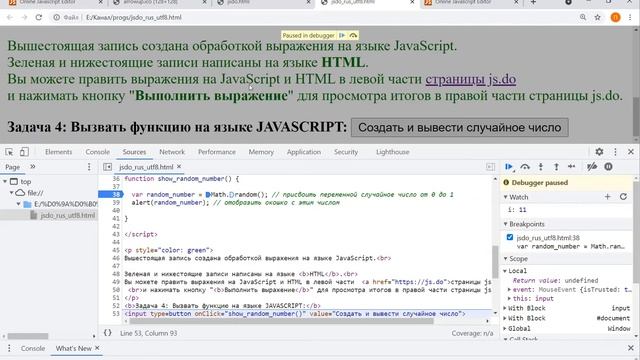Activate the inspect element picker
Image resolution: width=640 pixels, height=360 pixels.
click(x=9, y=152)
